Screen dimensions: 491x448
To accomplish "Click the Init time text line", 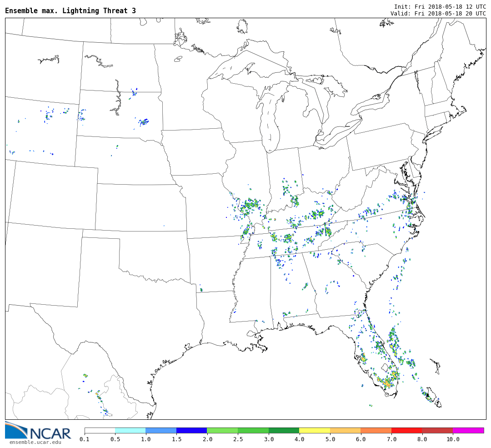I will (x=440, y=7).
